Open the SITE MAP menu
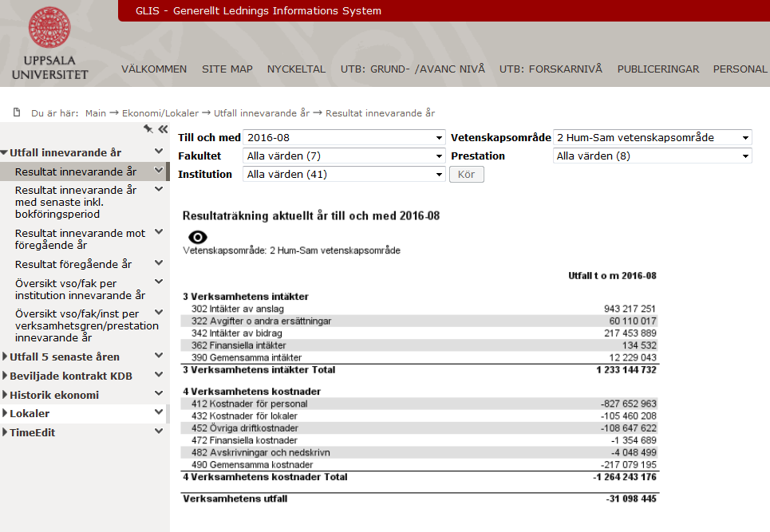770x532 pixels. click(227, 69)
